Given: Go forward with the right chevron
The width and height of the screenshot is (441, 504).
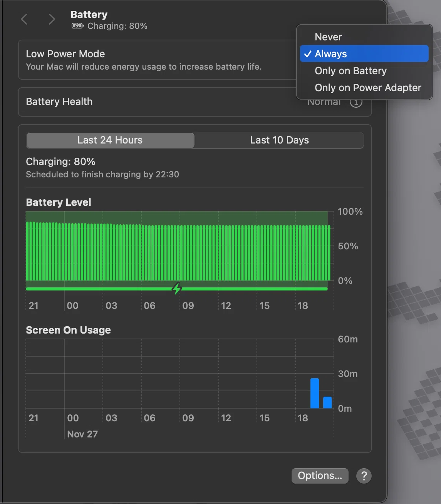Looking at the screenshot, I should pyautogui.click(x=52, y=19).
